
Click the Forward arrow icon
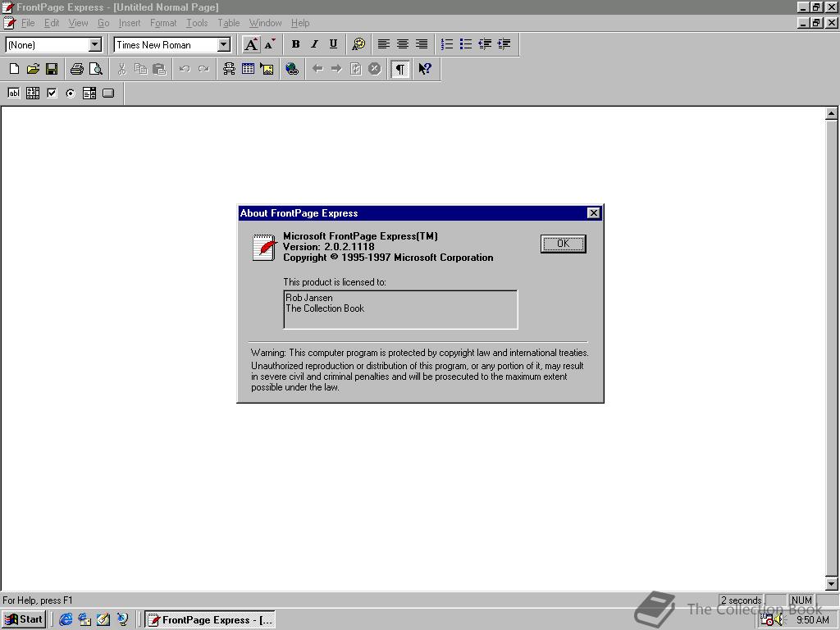(x=336, y=69)
